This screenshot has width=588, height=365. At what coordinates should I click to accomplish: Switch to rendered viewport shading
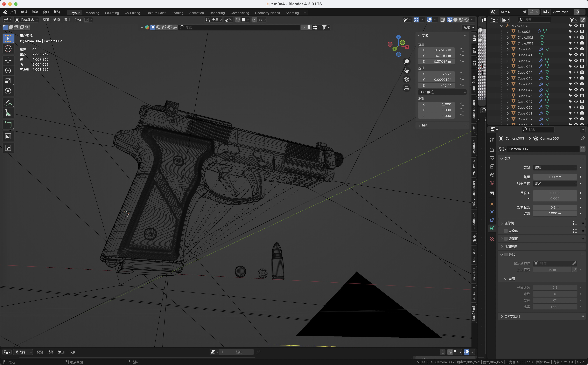click(x=467, y=20)
